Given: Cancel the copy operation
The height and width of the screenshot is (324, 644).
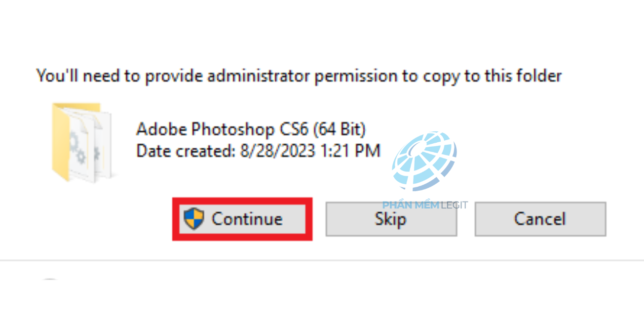Looking at the screenshot, I should click(x=540, y=219).
